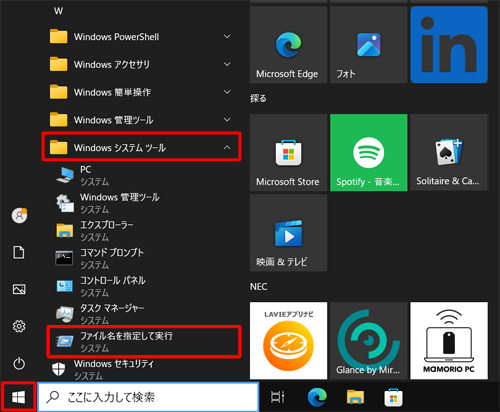Open the Task View taskbar icon
The image size is (500, 412).
point(277,397)
